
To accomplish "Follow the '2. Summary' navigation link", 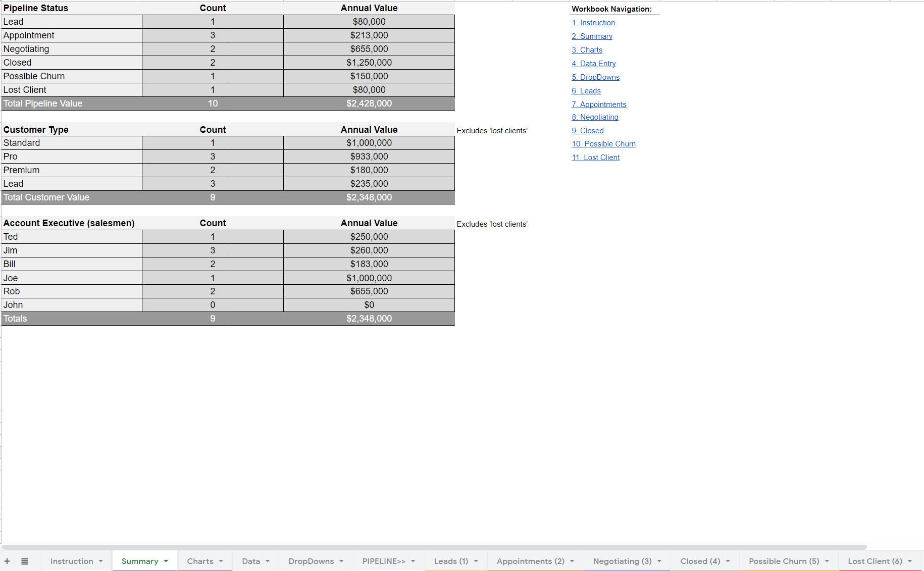I will pyautogui.click(x=592, y=36).
